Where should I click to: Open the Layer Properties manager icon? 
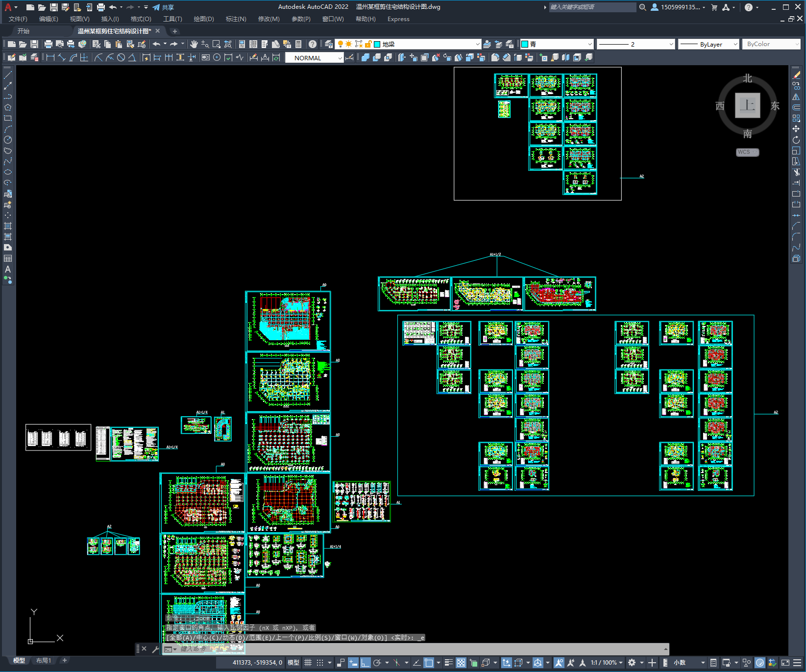click(329, 44)
